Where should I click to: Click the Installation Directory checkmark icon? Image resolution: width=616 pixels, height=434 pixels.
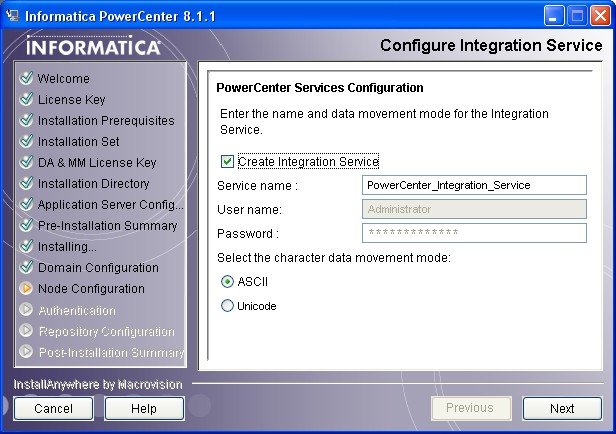tap(26, 183)
